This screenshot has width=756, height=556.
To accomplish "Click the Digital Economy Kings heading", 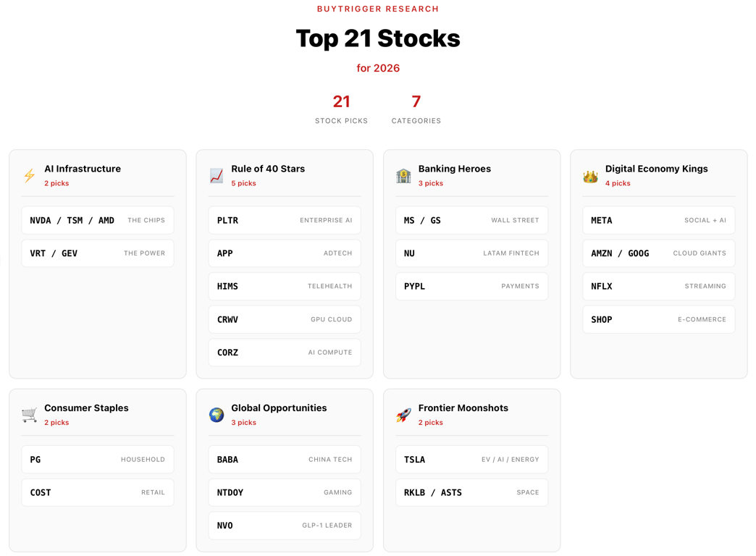I will click(x=657, y=169).
